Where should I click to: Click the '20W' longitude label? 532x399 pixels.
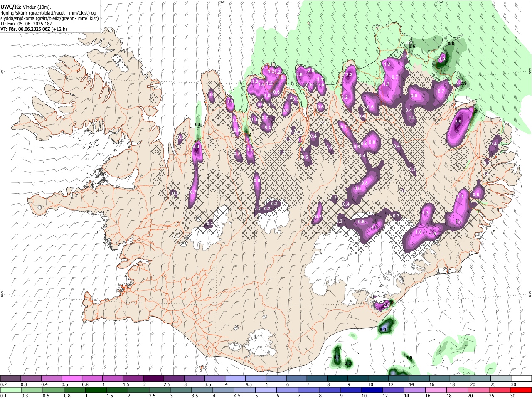click(221, 2)
